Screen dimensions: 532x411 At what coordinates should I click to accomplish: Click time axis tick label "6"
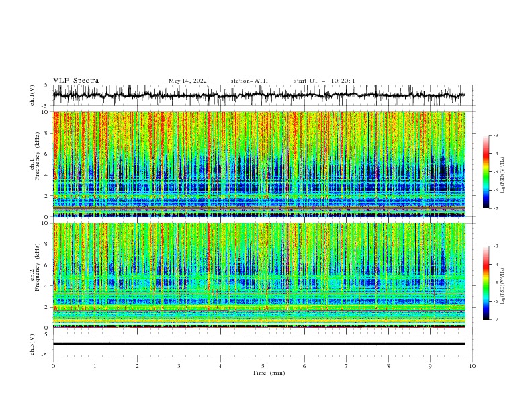(304, 366)
